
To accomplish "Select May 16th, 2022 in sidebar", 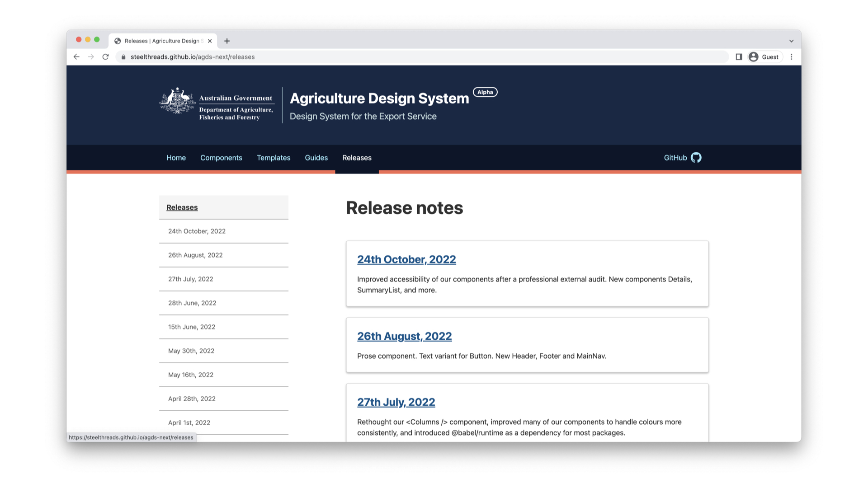I will tap(191, 375).
